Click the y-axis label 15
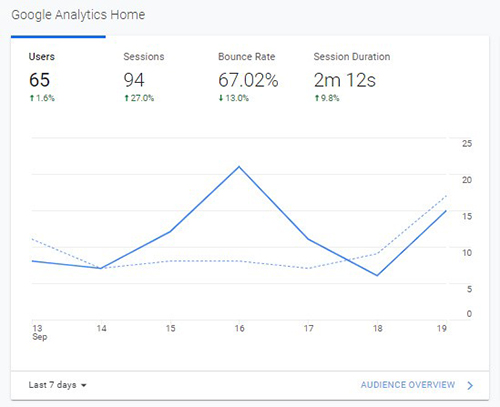Screen dimensions: 500x407 pyautogui.click(x=467, y=216)
